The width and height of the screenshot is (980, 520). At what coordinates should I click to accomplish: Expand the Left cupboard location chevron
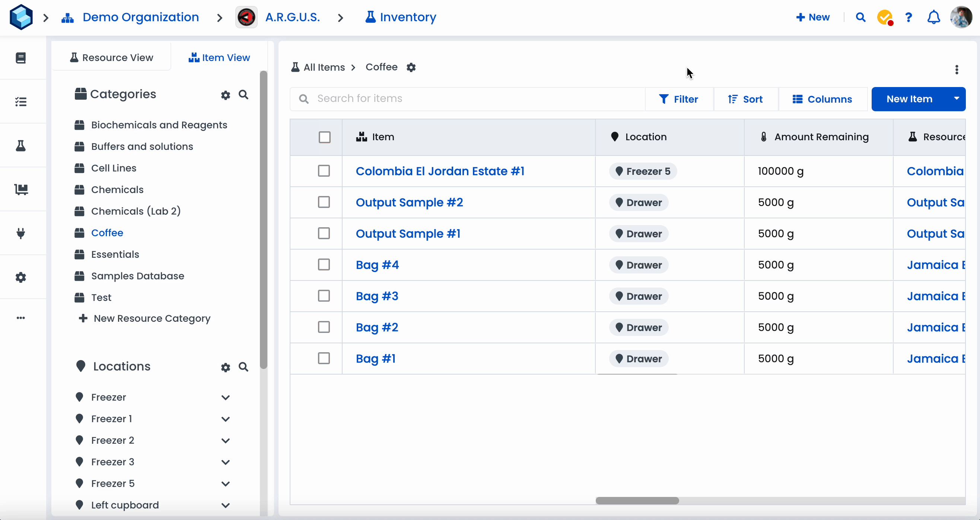226,505
